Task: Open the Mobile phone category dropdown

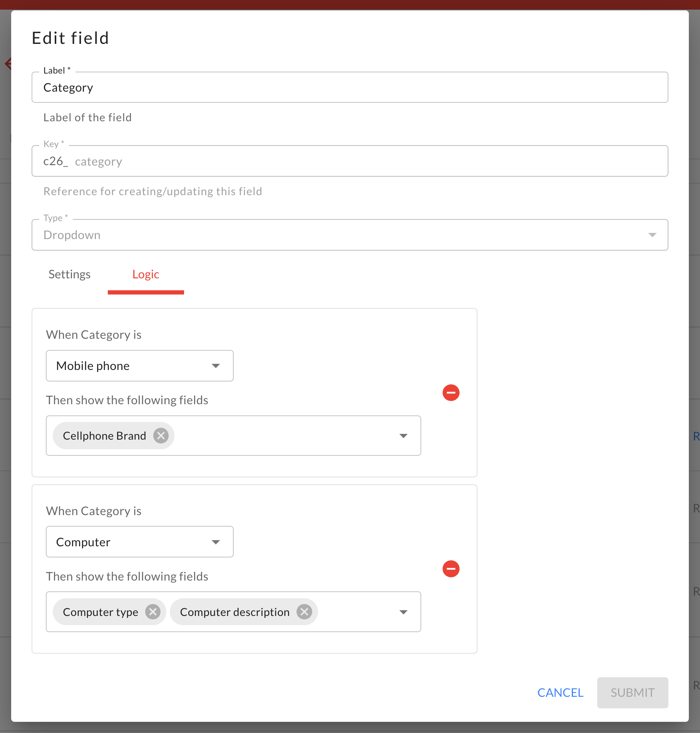Action: click(140, 366)
